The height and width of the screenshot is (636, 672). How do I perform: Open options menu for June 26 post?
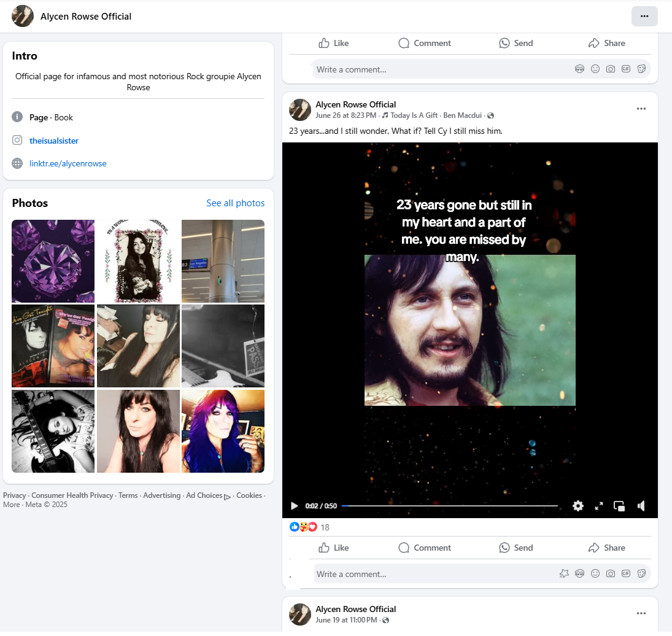pyautogui.click(x=641, y=109)
